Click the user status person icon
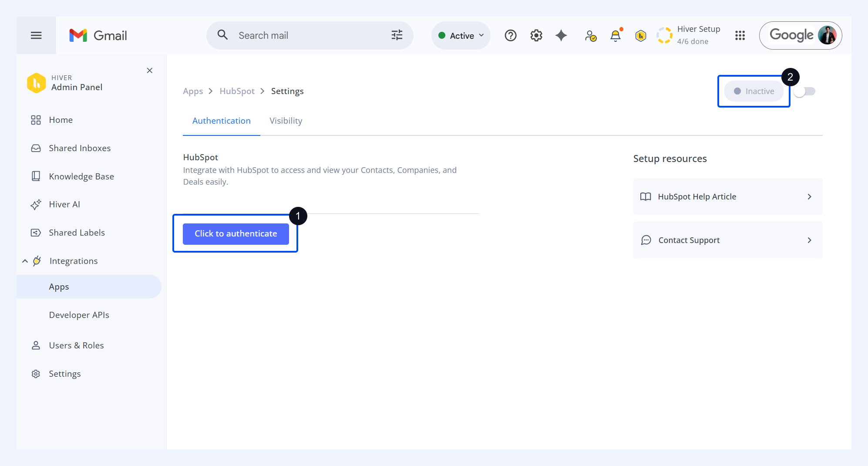The width and height of the screenshot is (868, 466). tap(590, 35)
